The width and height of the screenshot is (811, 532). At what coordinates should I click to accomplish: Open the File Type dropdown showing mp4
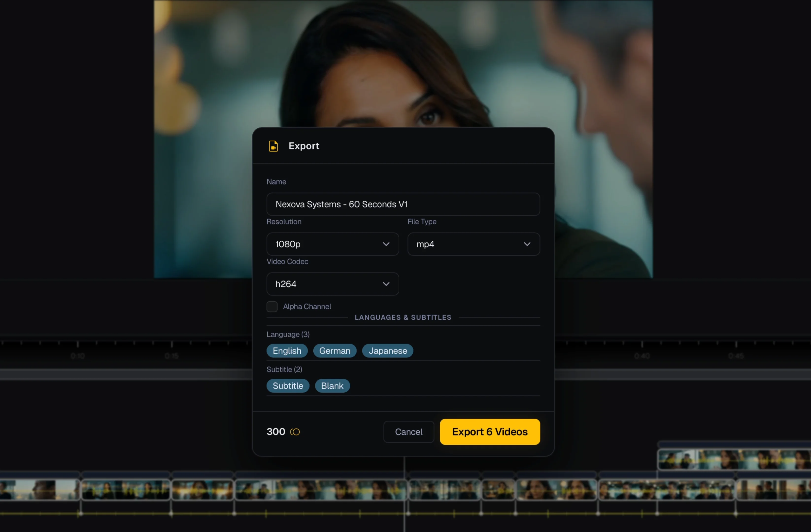pyautogui.click(x=473, y=244)
